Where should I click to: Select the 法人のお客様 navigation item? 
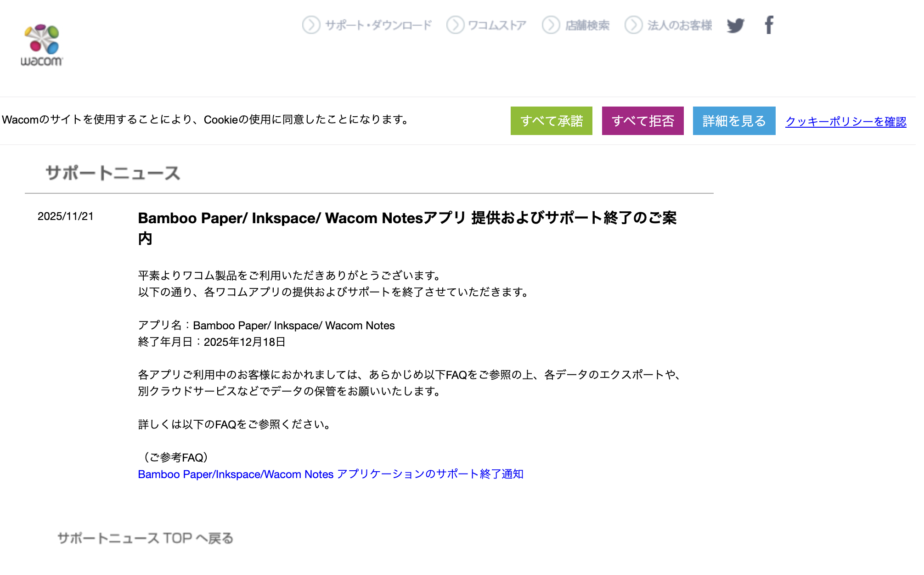tap(679, 26)
